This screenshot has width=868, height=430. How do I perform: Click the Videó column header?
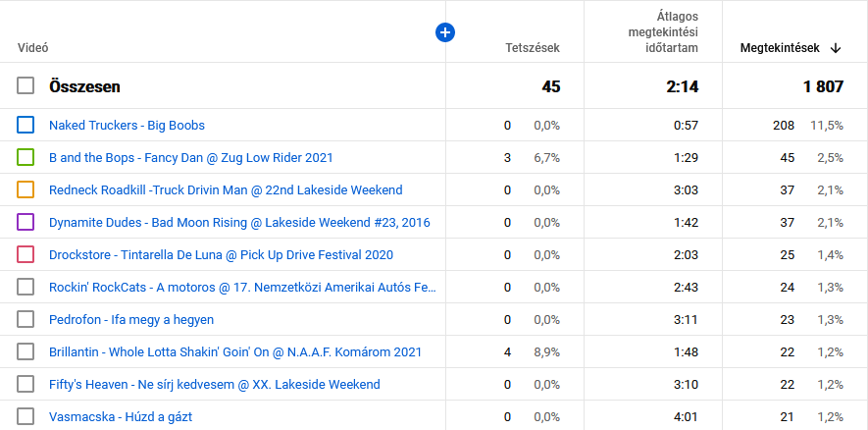[33, 47]
